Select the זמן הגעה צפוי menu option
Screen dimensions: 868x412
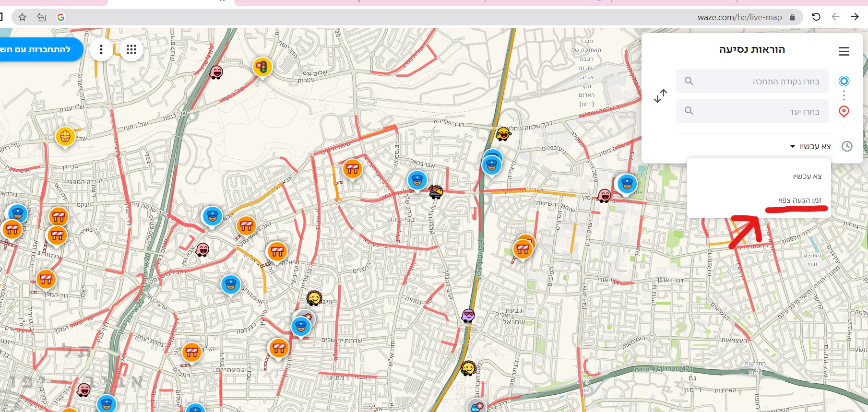tap(800, 200)
